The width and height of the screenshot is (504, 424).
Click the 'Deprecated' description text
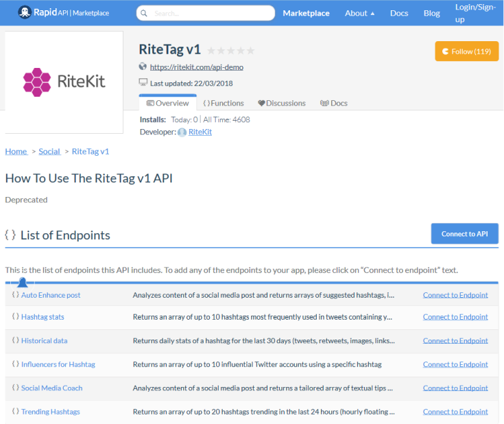pyautogui.click(x=26, y=200)
